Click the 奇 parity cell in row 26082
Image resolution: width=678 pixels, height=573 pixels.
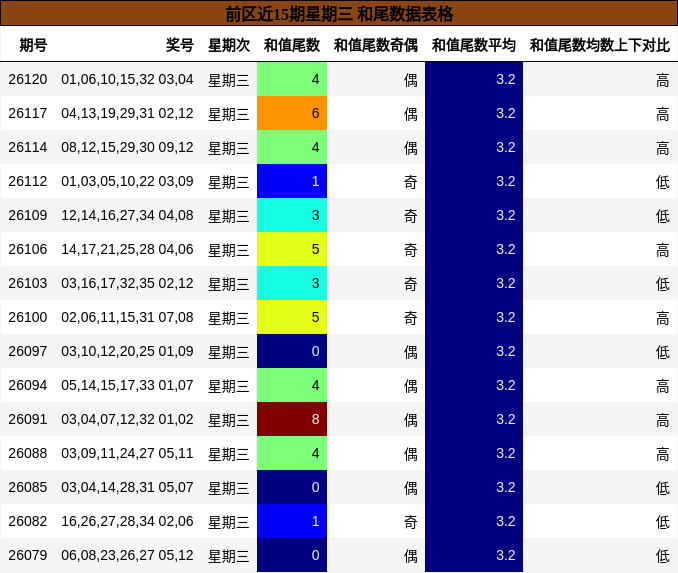(376, 521)
